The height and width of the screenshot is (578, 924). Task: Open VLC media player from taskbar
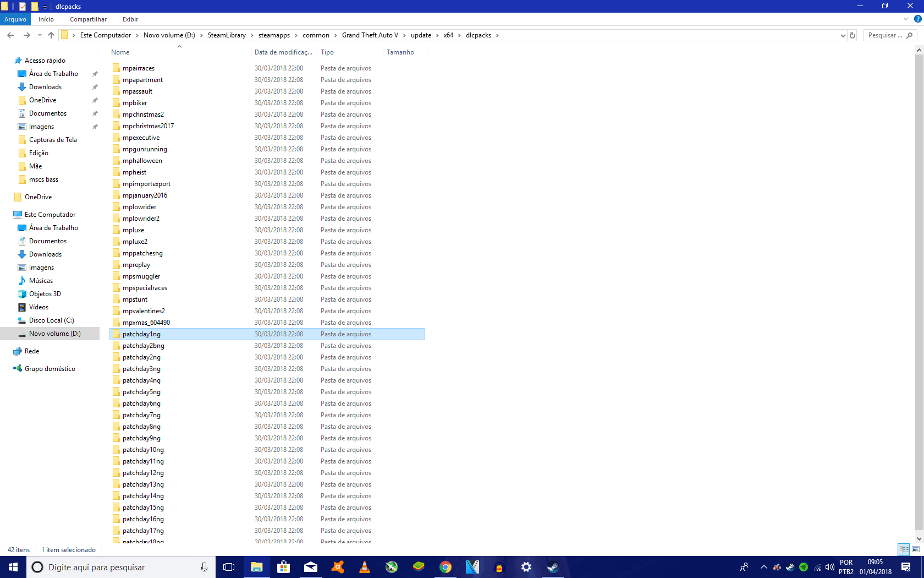coord(364,567)
